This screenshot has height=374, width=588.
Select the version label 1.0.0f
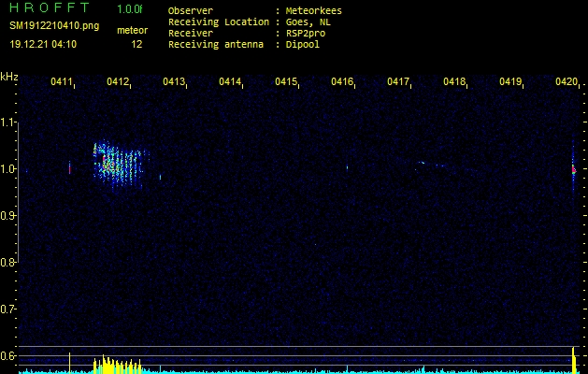(x=130, y=9)
